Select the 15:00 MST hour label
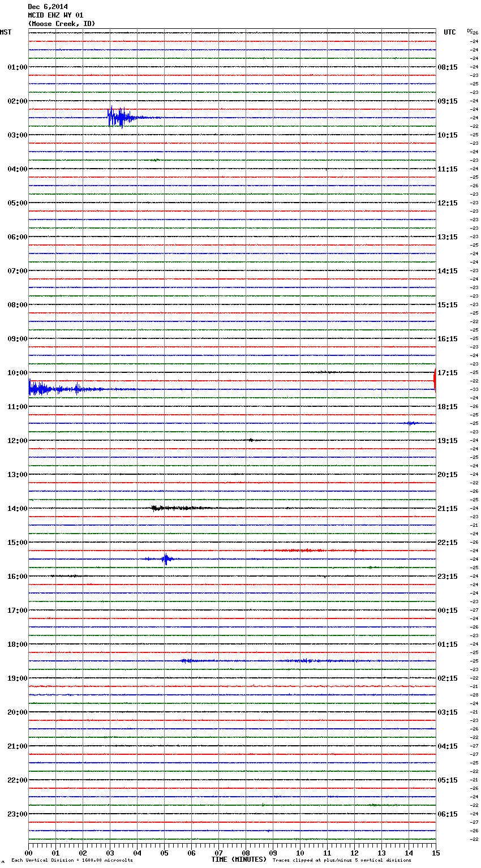 (x=18, y=543)
